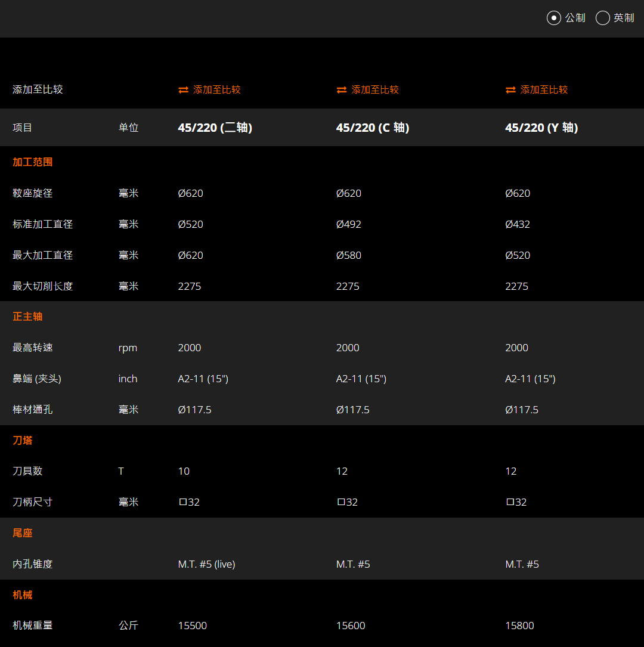Click the 正主轴 section heading

27,317
